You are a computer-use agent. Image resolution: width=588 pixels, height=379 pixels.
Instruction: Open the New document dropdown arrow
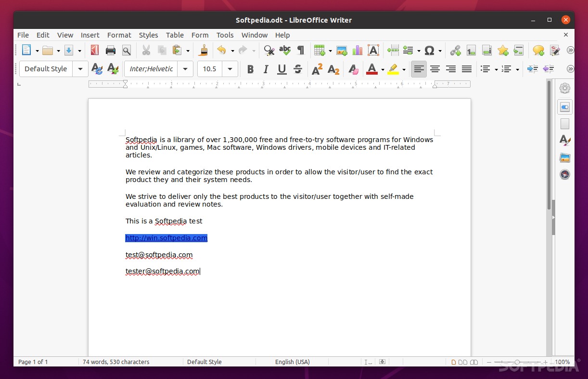coord(37,51)
